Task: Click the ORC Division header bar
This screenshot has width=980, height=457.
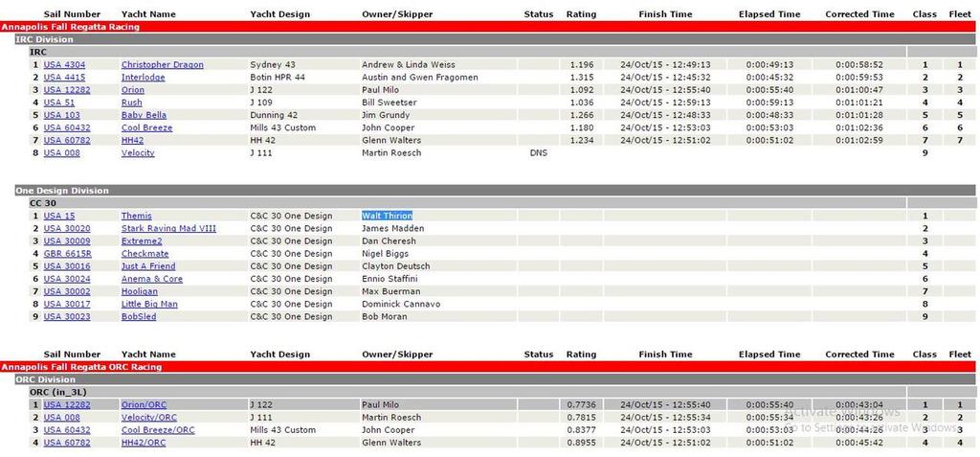Action: point(495,379)
